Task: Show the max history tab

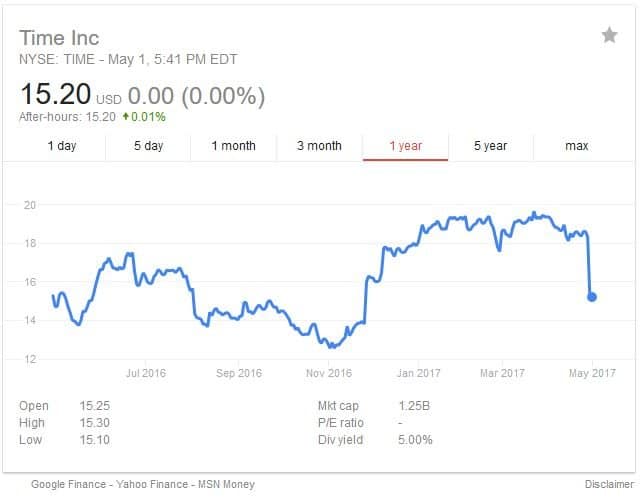Action: (576, 146)
